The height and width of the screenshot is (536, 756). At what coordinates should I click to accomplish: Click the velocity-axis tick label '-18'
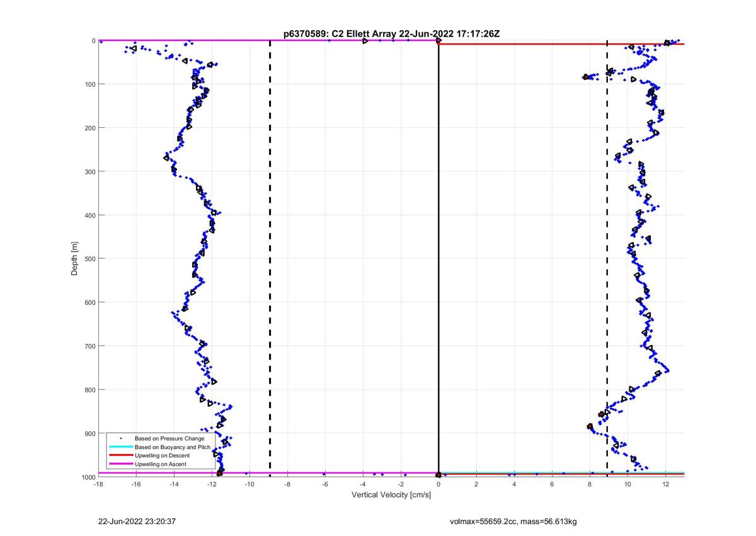(98, 484)
